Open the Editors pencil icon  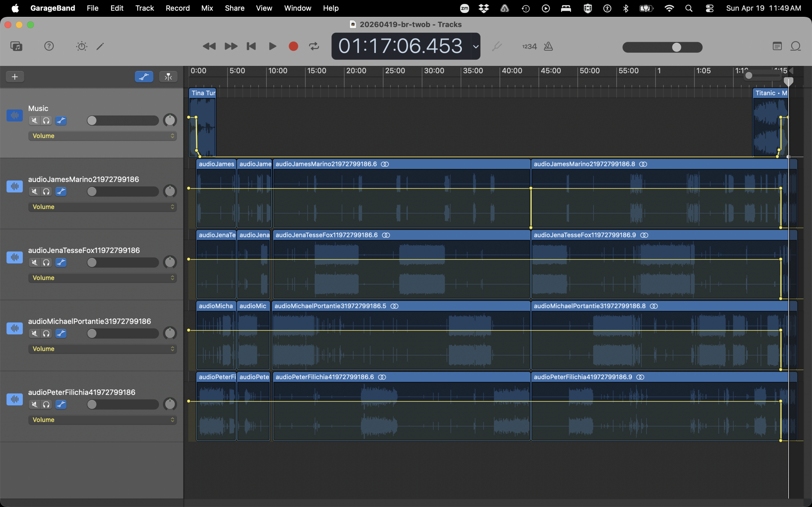click(100, 46)
